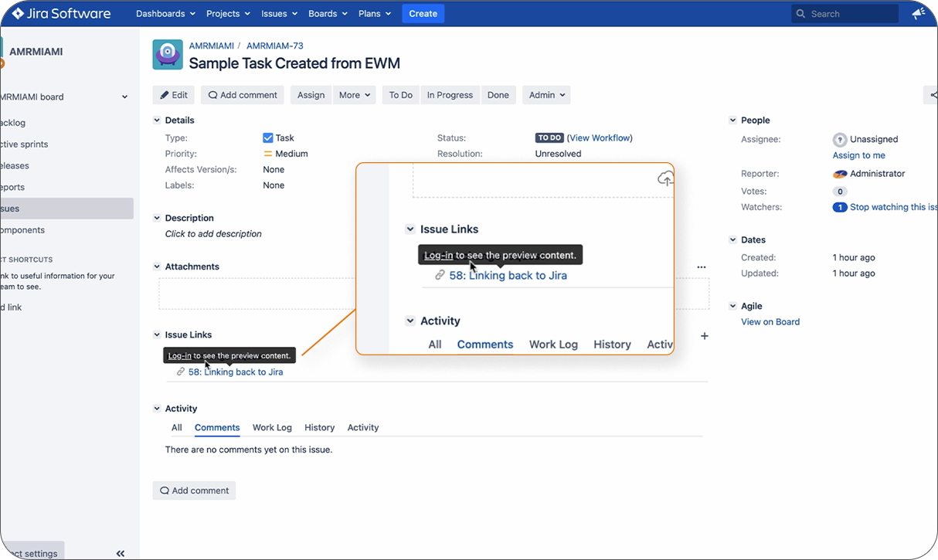Collapse the Activity section
Viewport: 938px width, 560px height.
pos(157,409)
